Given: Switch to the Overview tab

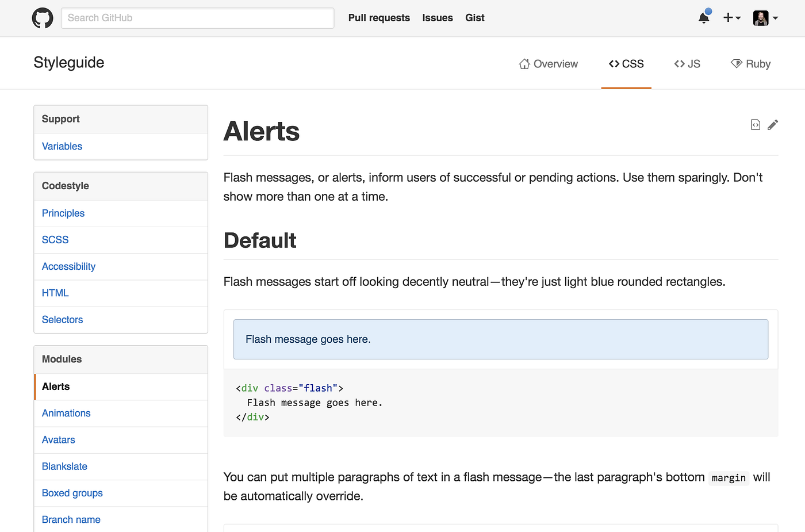Looking at the screenshot, I should tap(548, 64).
